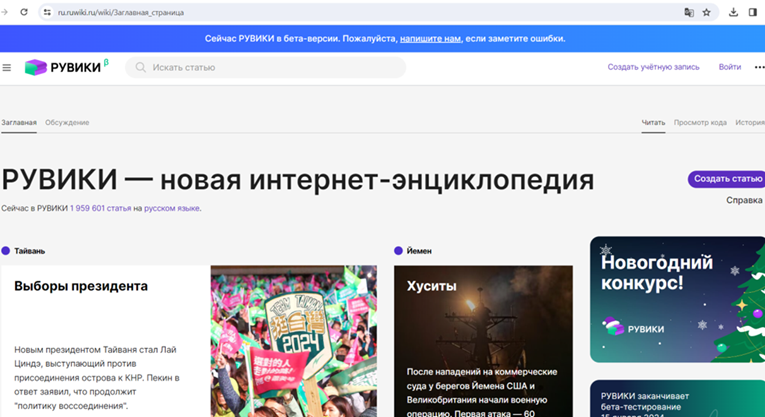This screenshot has height=417, width=765.
Task: Click the magnifier icon in search field
Action: click(x=141, y=67)
